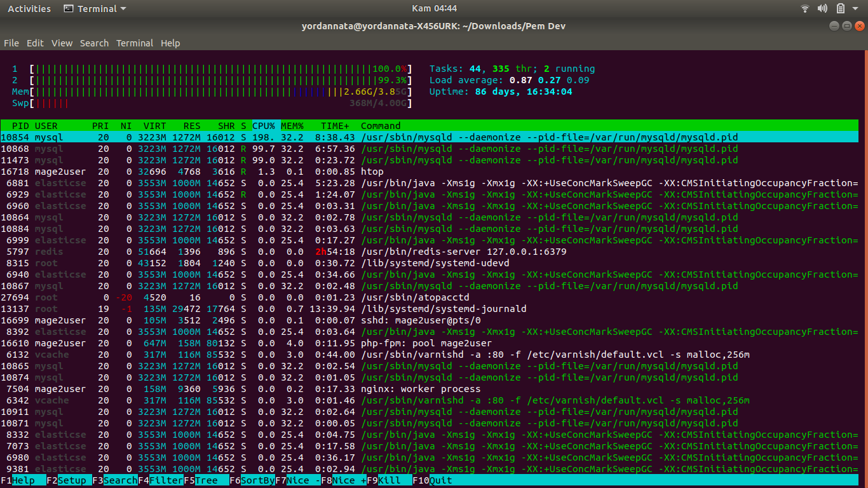This screenshot has width=868, height=488.
Task: Click the clock showing Kam 04:44
Action: click(434, 9)
